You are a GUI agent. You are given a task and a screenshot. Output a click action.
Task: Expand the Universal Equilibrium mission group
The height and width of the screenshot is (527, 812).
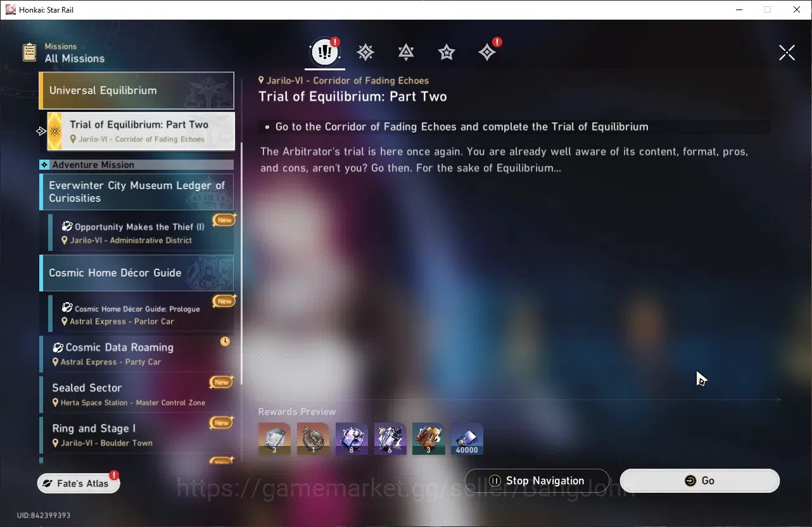point(137,91)
